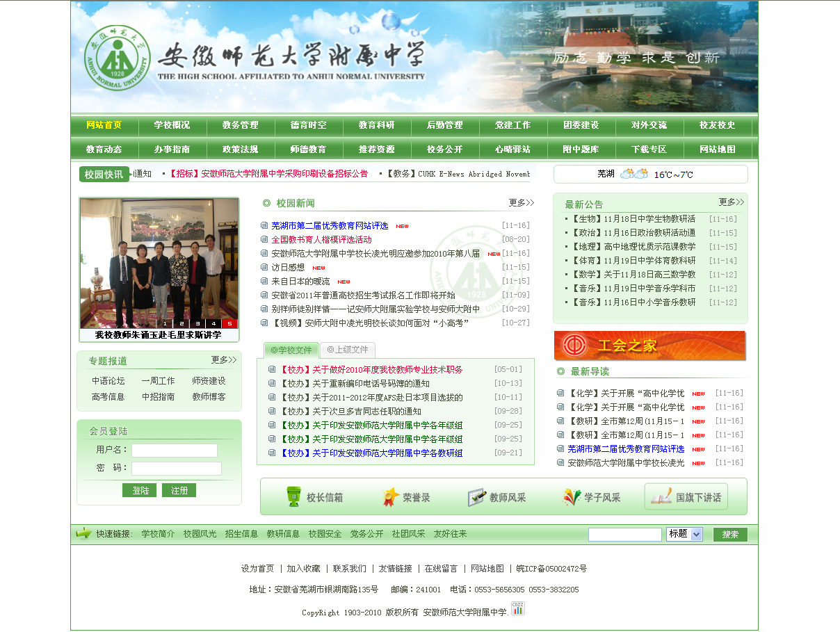840x632 pixels.
Task: Open 党建工作 navigation item
Action: tap(512, 125)
